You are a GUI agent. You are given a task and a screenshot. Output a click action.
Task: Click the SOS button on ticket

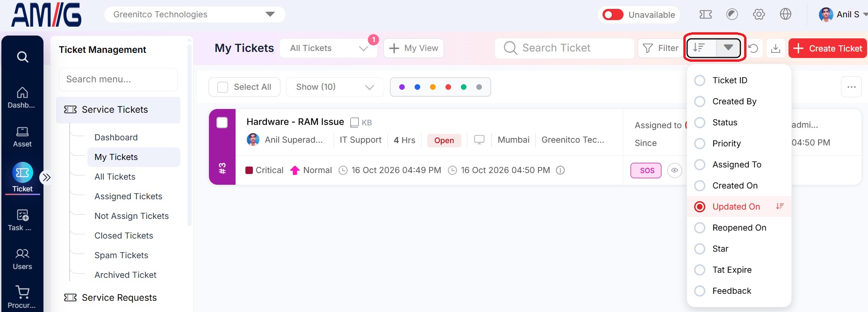click(646, 170)
